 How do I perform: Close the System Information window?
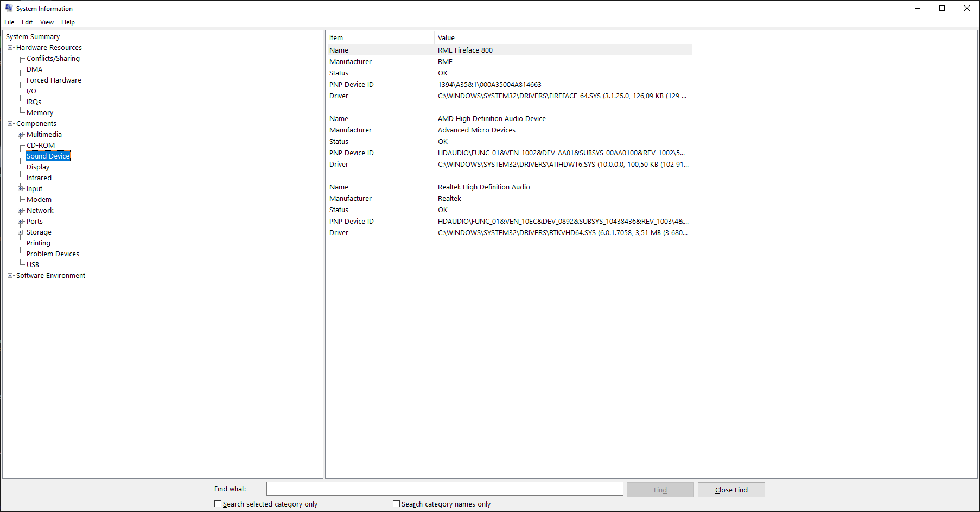[967, 8]
